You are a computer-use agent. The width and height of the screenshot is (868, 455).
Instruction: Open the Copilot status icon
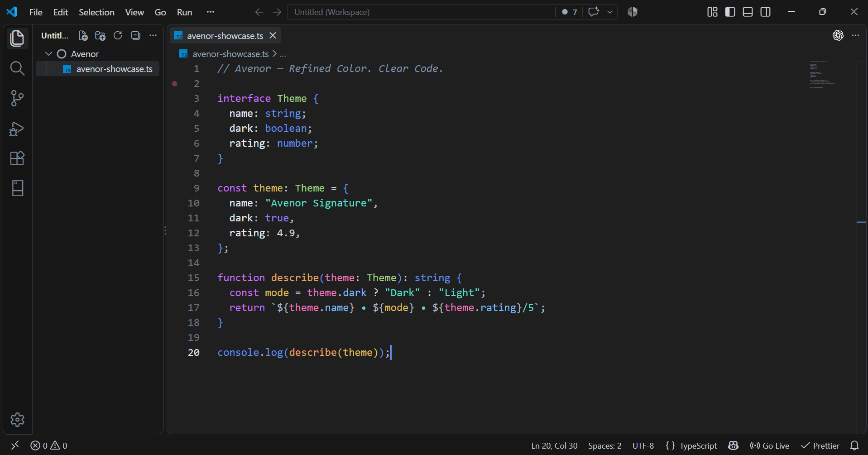(734, 445)
